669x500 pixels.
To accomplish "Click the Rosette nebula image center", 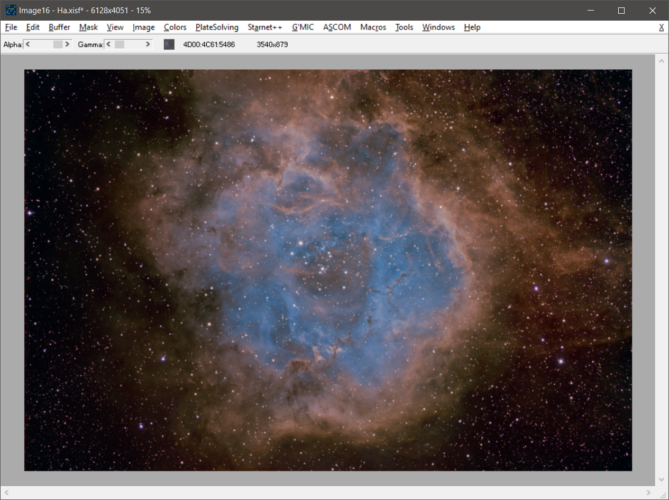I will tap(328, 270).
